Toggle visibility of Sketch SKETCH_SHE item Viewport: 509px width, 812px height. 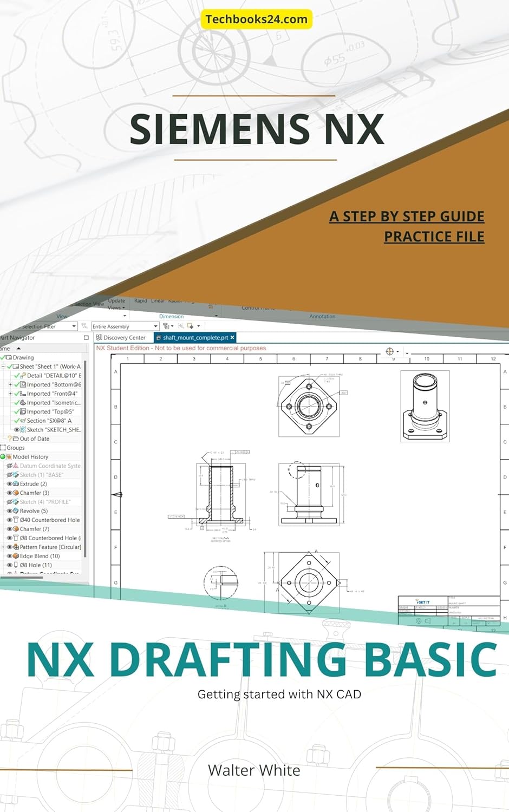click(x=16, y=429)
